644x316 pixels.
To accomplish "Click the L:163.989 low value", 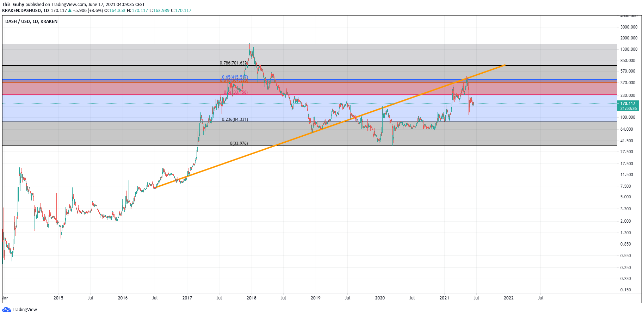I will 159,11.
